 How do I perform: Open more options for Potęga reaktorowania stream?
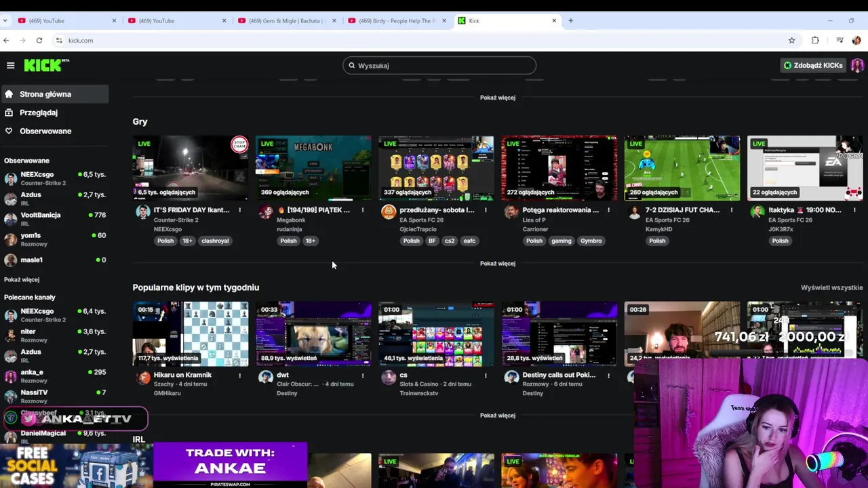pos(608,210)
